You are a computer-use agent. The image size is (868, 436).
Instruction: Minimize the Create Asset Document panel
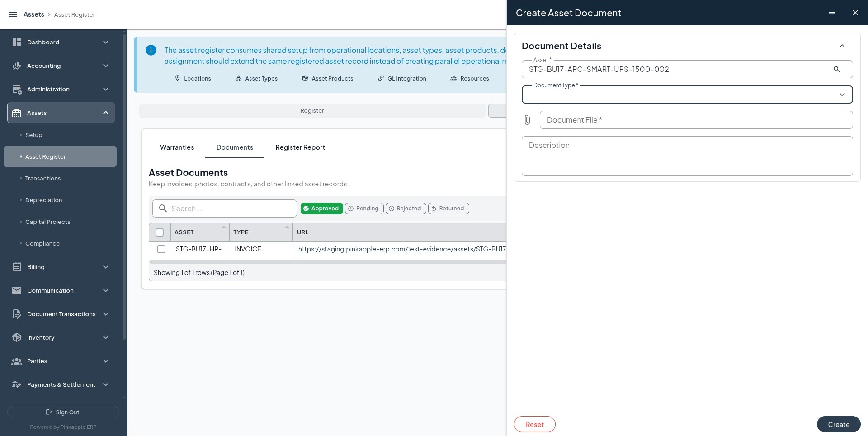(x=831, y=13)
